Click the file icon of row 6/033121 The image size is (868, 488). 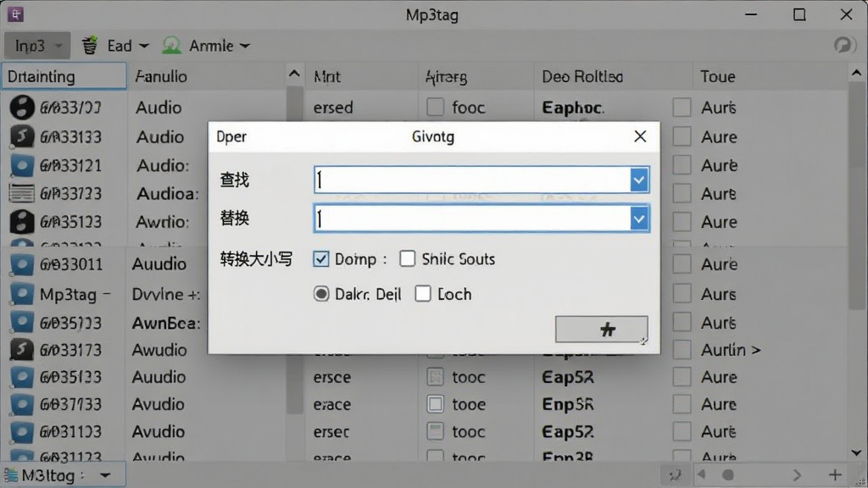[x=21, y=165]
